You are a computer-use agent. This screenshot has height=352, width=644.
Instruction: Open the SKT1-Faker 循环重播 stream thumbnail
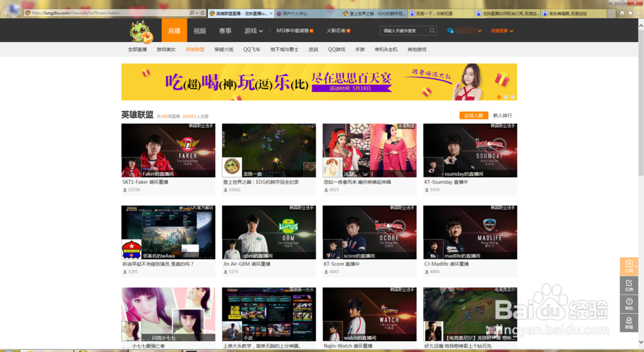click(x=168, y=150)
